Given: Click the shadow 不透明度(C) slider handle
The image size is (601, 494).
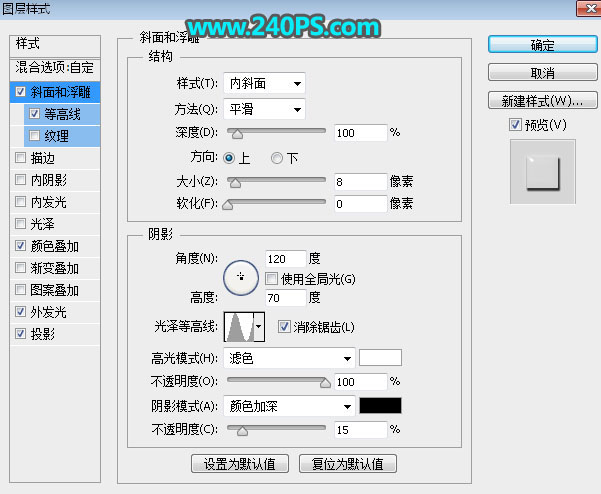Looking at the screenshot, I should [242, 431].
